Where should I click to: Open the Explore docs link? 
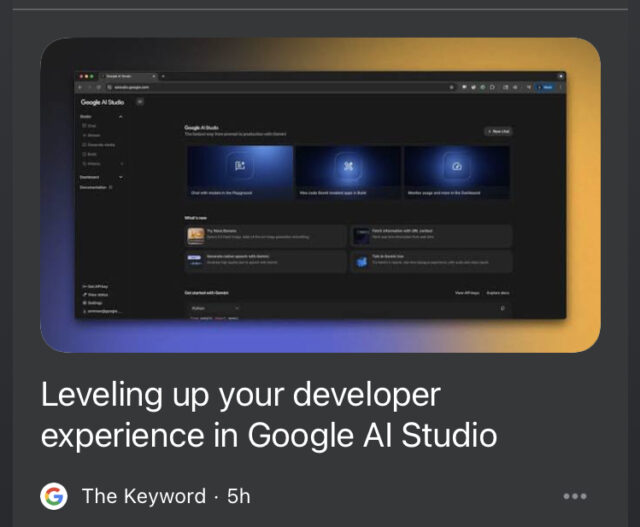point(498,292)
